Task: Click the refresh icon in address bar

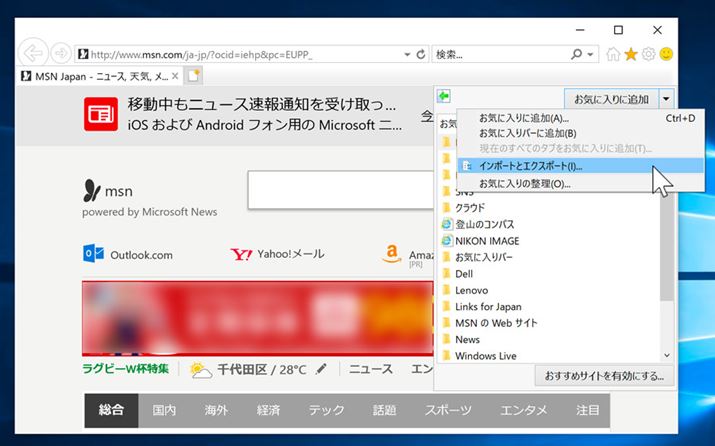Action: click(x=421, y=53)
